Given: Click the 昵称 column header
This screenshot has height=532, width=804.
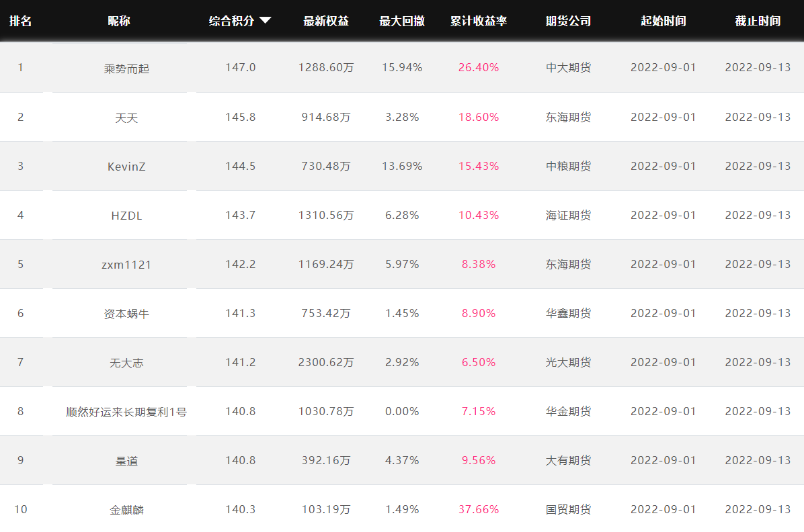Looking at the screenshot, I should (119, 21).
